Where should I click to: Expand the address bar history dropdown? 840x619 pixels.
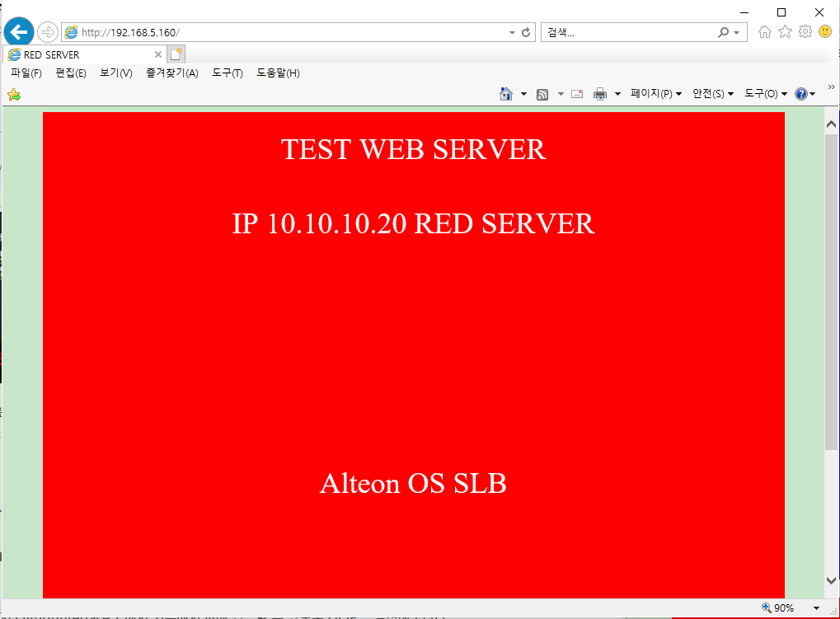click(x=512, y=33)
